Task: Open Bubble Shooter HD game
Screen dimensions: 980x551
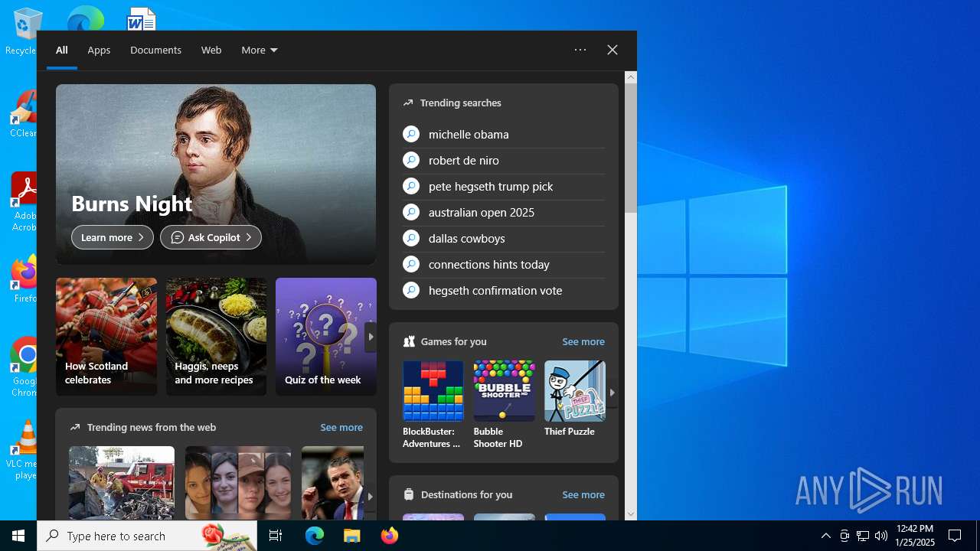Action: tap(504, 405)
